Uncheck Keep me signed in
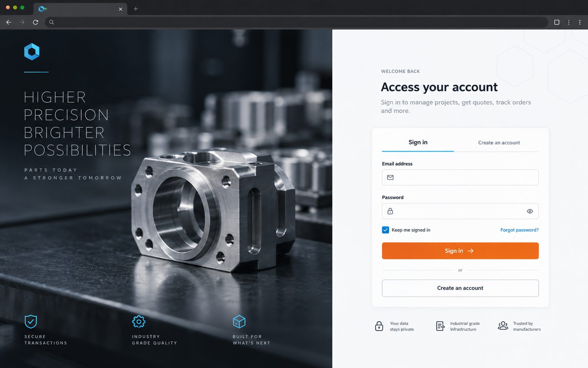588x368 pixels. coord(386,230)
